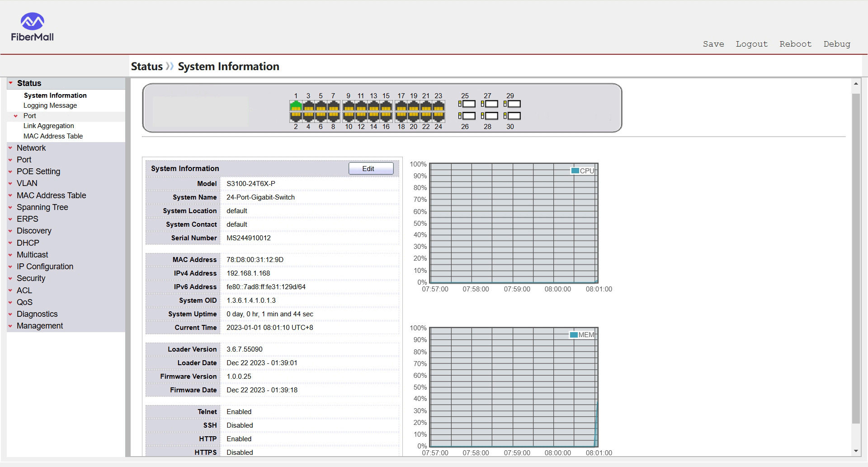This screenshot has width=868, height=467.
Task: Click the port 24 Ethernet icon
Action: coord(438,117)
